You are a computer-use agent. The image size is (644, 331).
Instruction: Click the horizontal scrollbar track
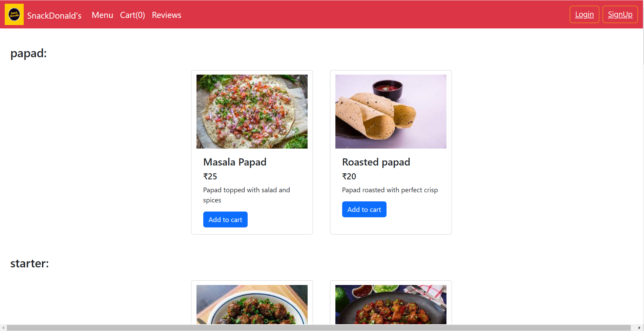click(x=318, y=328)
